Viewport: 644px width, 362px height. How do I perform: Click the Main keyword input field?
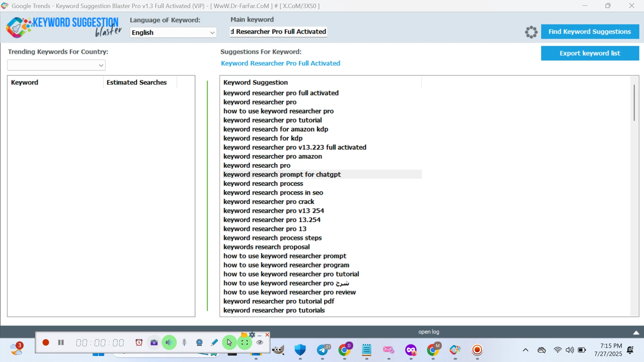coord(278,32)
